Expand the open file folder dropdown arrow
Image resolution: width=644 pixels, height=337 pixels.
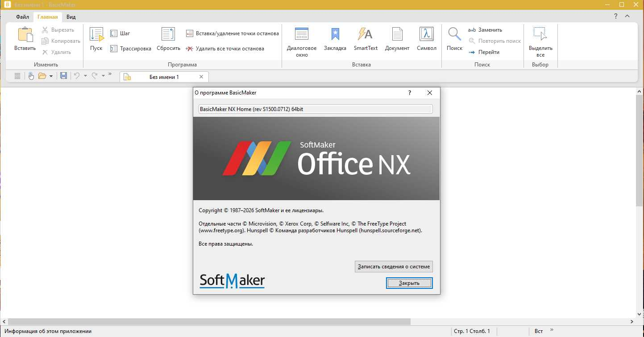[51, 76]
